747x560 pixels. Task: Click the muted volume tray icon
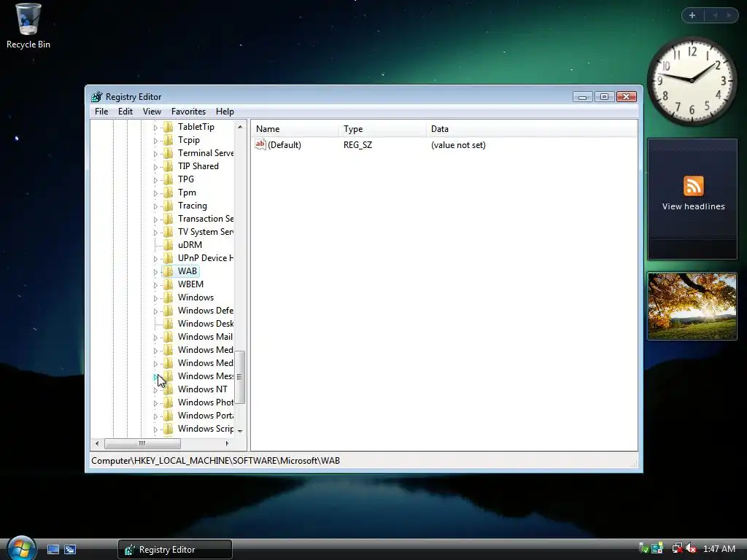(x=691, y=548)
